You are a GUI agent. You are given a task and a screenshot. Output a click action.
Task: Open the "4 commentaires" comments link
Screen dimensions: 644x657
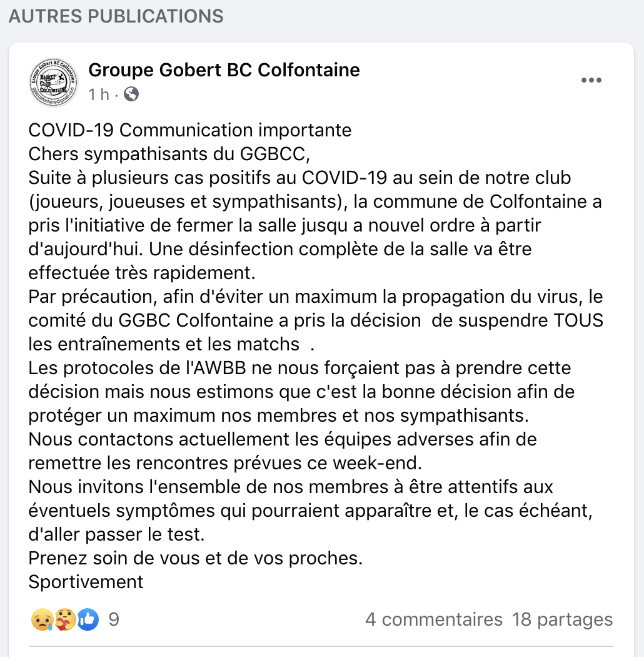(x=434, y=619)
